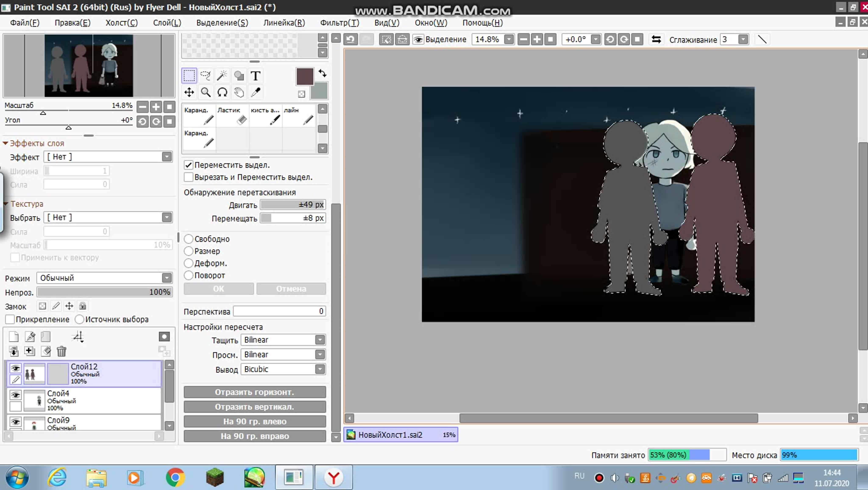Enable the Прикрепление checkbox
Viewport: 868px width, 490px height.
[10, 319]
